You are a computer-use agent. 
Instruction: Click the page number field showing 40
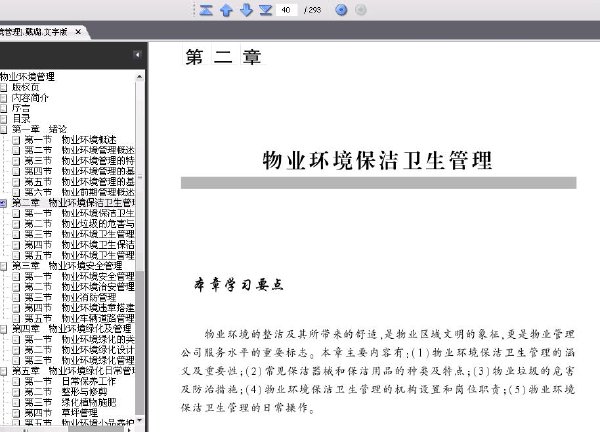pos(286,10)
